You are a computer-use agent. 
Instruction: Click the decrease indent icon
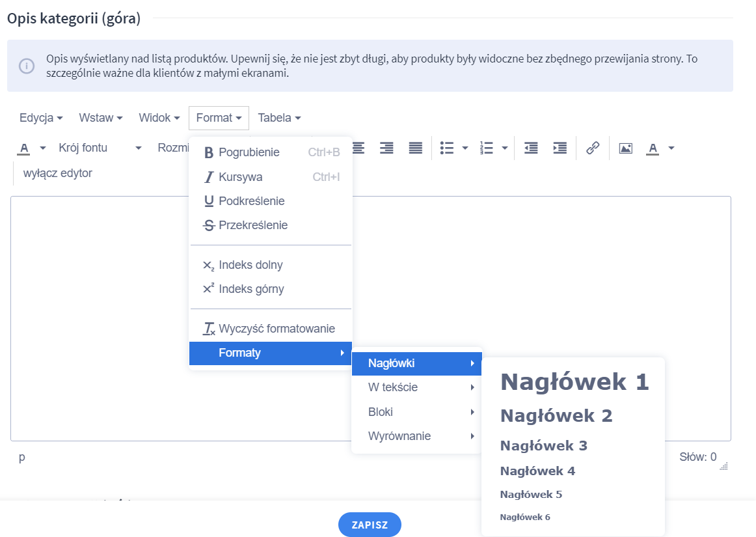[x=532, y=148]
